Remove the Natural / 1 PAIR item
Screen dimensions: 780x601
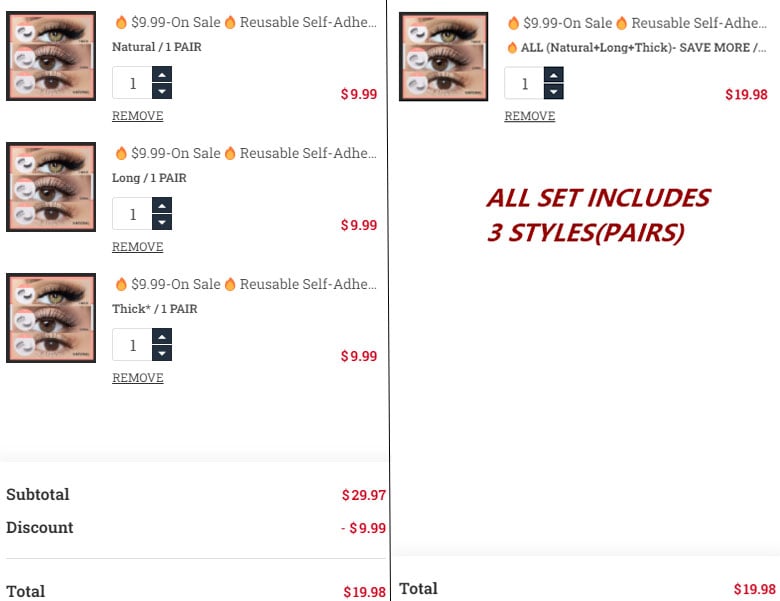[x=137, y=116]
